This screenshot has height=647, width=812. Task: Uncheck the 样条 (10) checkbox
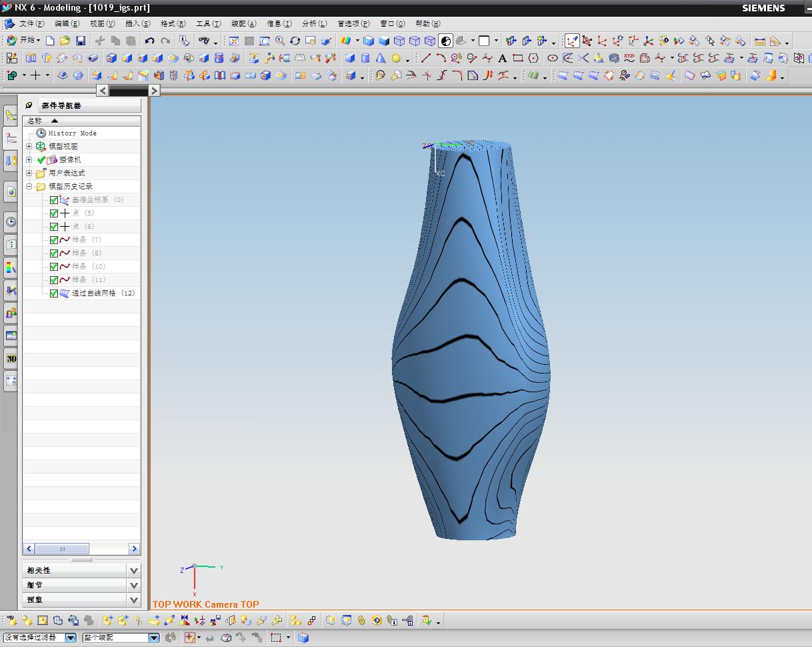pos(54,266)
